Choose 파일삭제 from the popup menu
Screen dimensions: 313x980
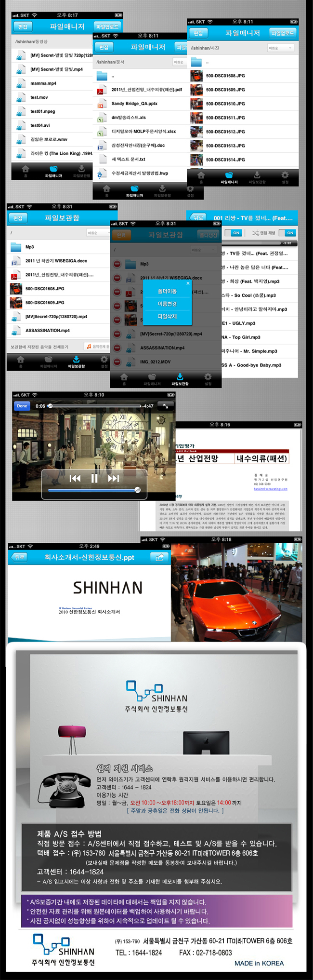tap(167, 316)
